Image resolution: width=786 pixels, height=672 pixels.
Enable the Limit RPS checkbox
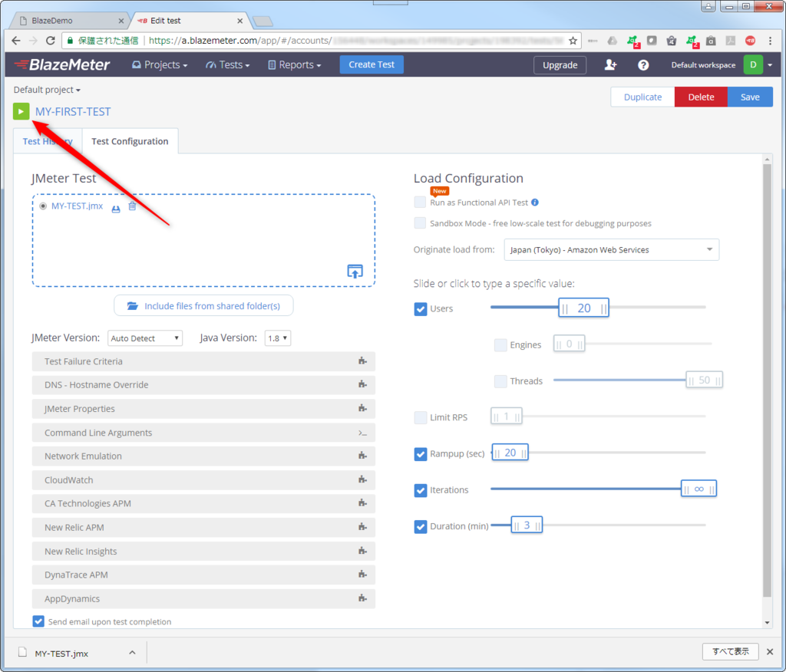[421, 417]
